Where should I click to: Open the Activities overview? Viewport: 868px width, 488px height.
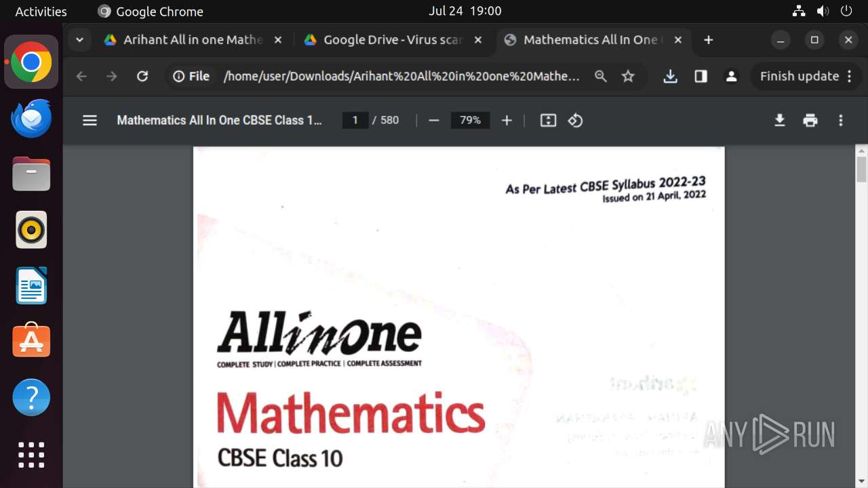click(x=41, y=12)
